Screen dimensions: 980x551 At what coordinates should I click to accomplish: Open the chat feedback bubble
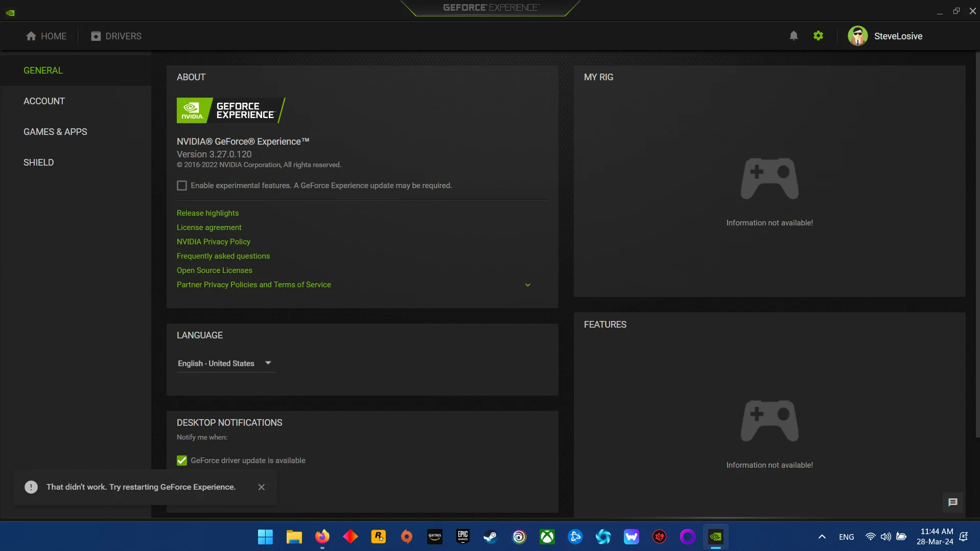click(952, 502)
